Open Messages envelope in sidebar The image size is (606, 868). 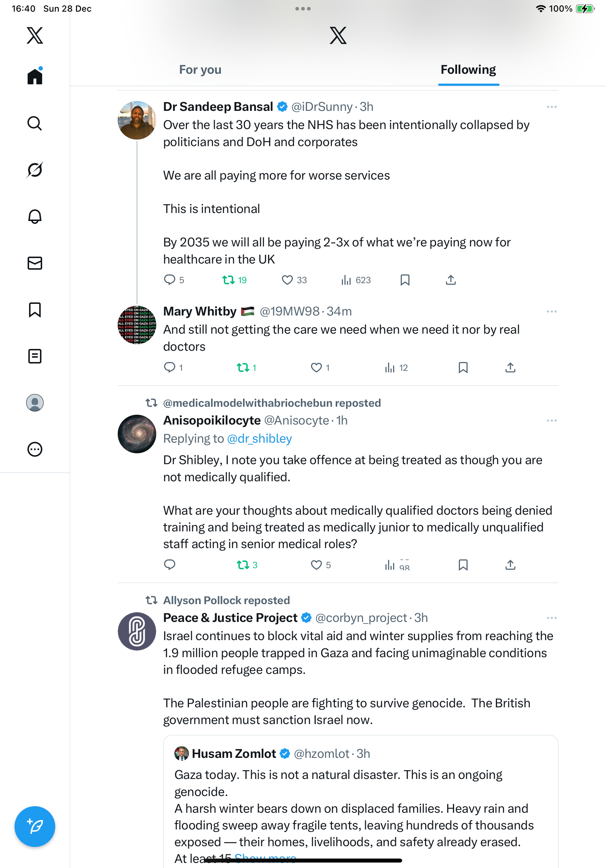pos(35,263)
